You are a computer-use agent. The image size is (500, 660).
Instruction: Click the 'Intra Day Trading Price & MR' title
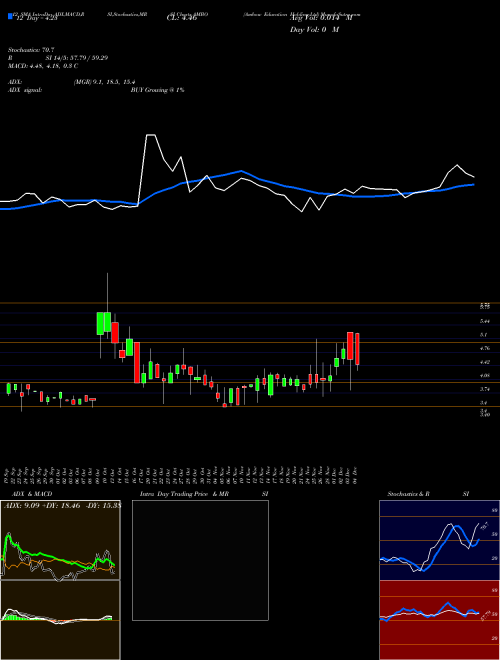tap(184, 494)
